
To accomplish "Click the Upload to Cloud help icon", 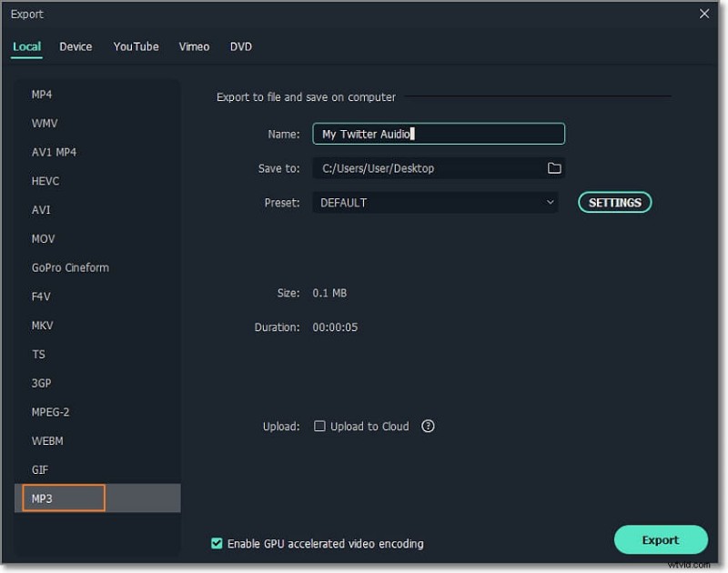I will pyautogui.click(x=428, y=426).
